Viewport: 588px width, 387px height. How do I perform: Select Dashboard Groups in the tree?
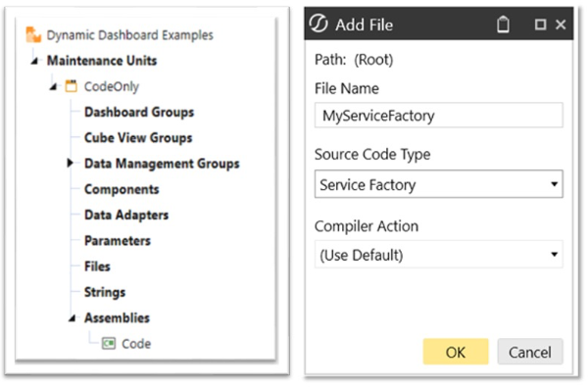(x=139, y=112)
